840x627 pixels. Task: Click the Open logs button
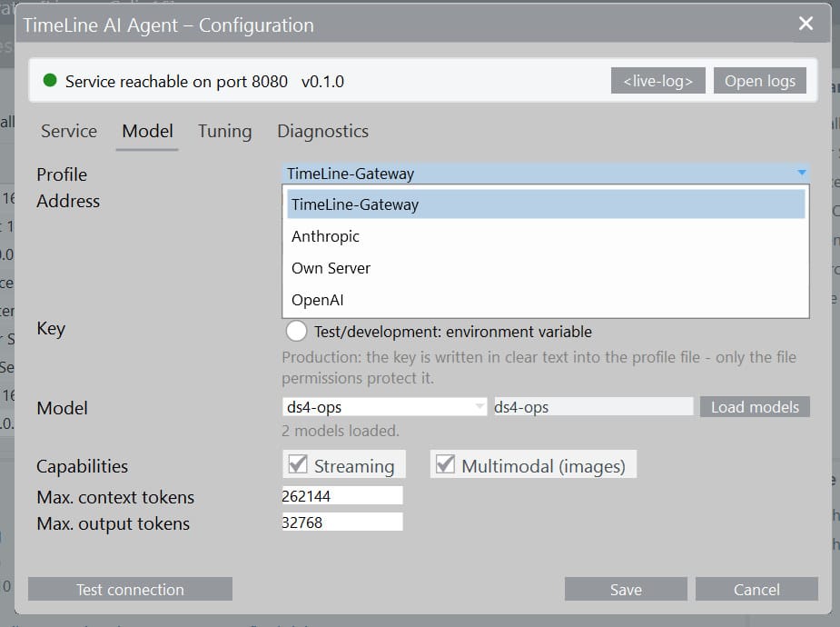pos(760,80)
